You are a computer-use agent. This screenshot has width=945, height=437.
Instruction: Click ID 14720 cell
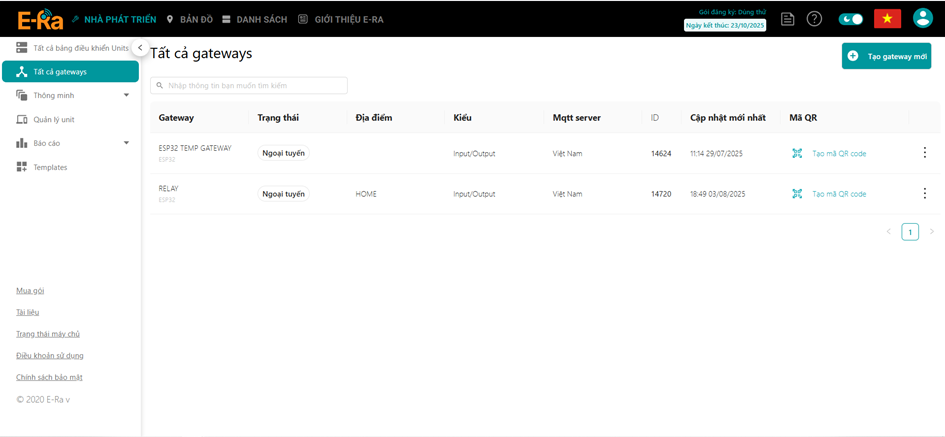pyautogui.click(x=661, y=194)
